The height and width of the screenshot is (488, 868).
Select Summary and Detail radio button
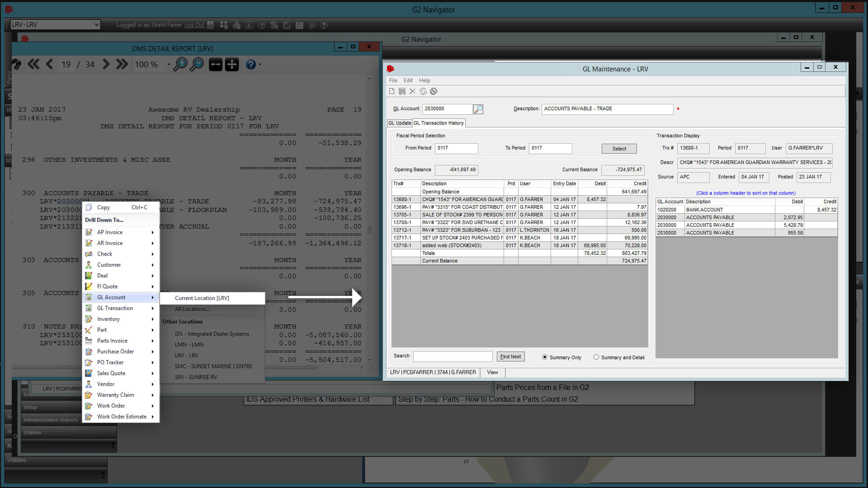596,357
